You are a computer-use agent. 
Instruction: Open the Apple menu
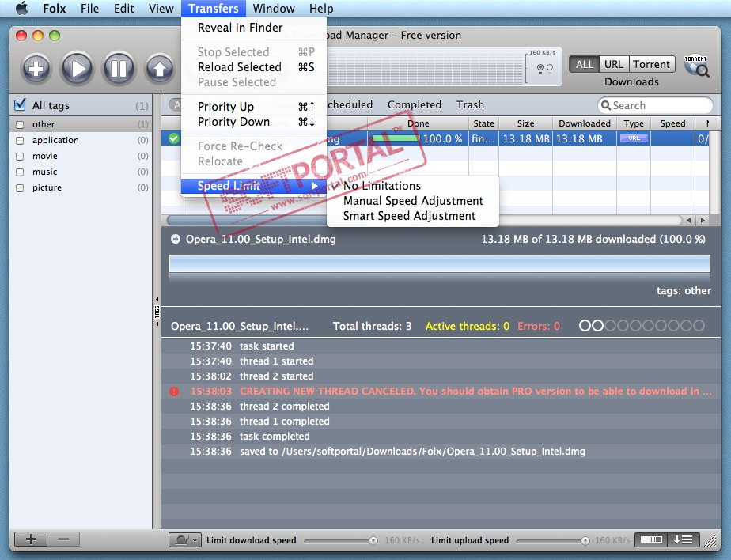tap(22, 9)
